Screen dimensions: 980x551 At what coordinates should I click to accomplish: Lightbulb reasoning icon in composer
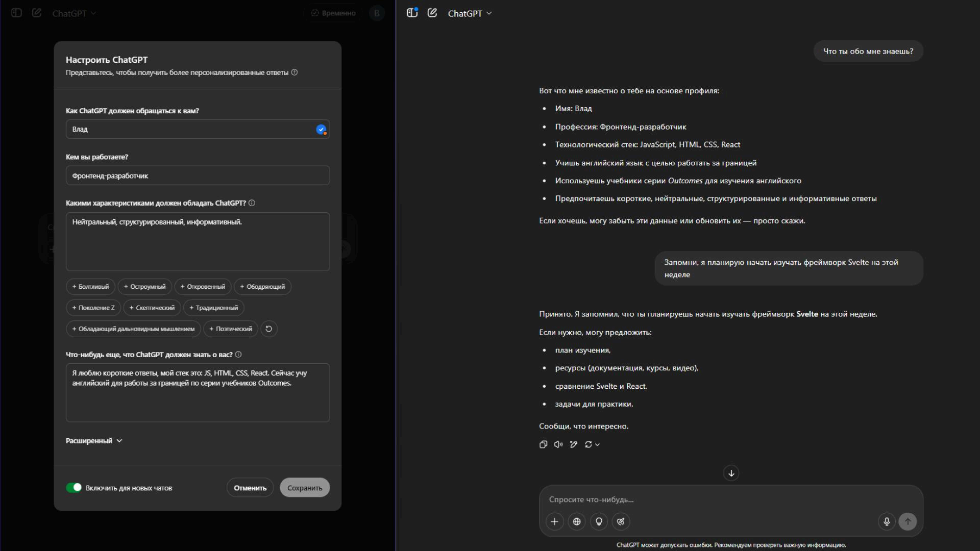[x=599, y=521]
